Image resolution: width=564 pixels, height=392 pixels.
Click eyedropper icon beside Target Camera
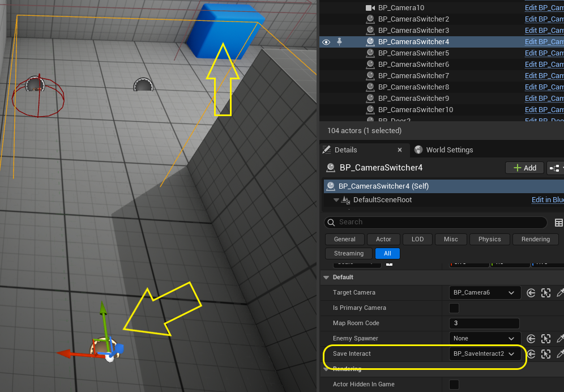coord(560,293)
